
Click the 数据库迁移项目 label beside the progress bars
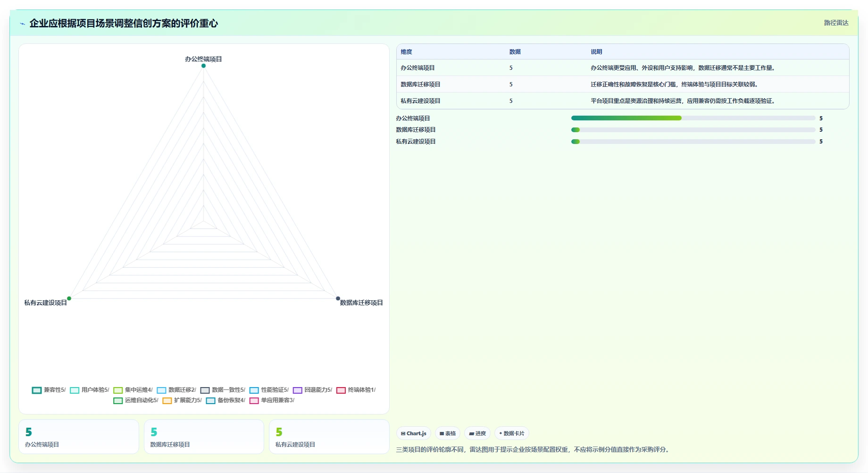point(416,130)
